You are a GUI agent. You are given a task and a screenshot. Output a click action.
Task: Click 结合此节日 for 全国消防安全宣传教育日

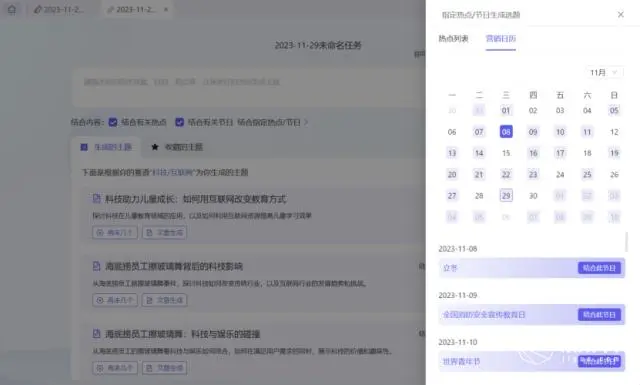[599, 314]
